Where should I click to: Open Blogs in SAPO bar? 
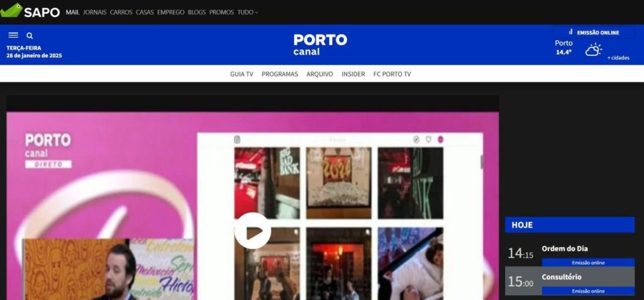point(197,13)
